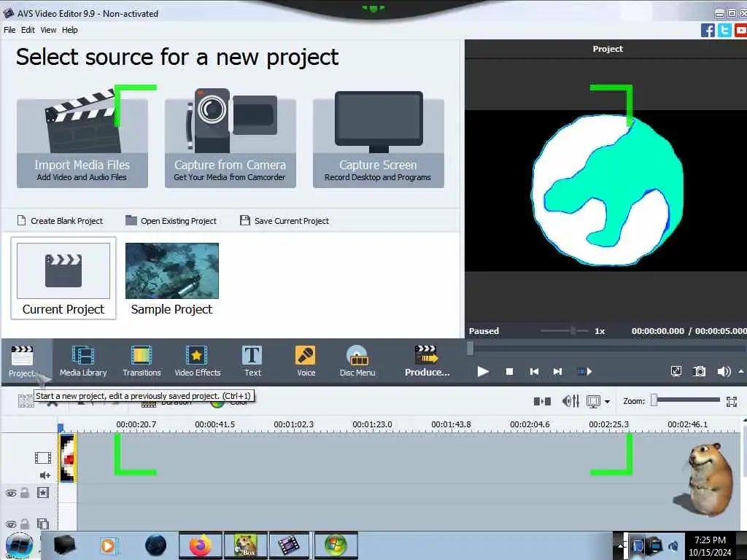
Task: Open the Windows Start button
Action: click(x=19, y=546)
